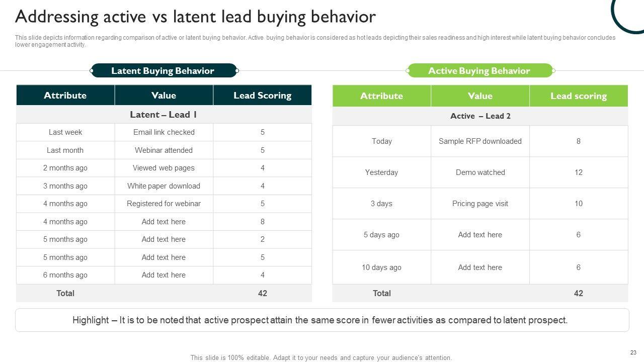This screenshot has width=644, height=362.
Task: Click the Pricing page visit cell
Action: click(x=480, y=204)
